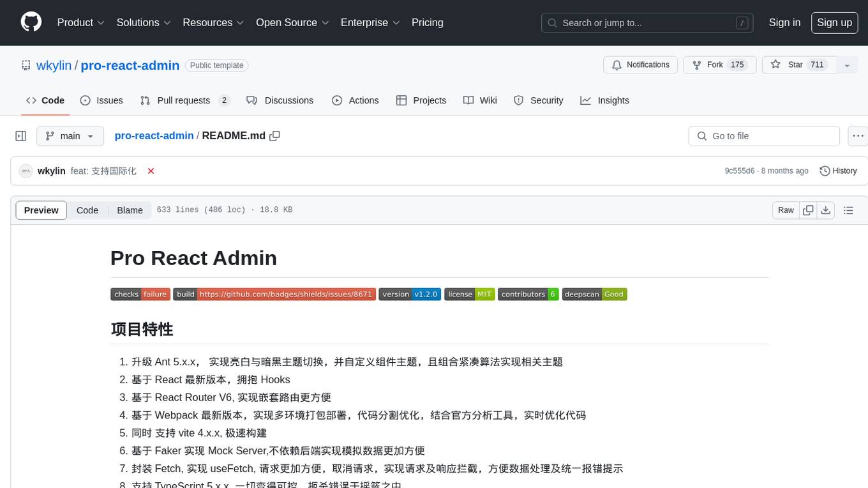Click the contributors 6 badge
Screen dimensions: 868x488
(528, 294)
